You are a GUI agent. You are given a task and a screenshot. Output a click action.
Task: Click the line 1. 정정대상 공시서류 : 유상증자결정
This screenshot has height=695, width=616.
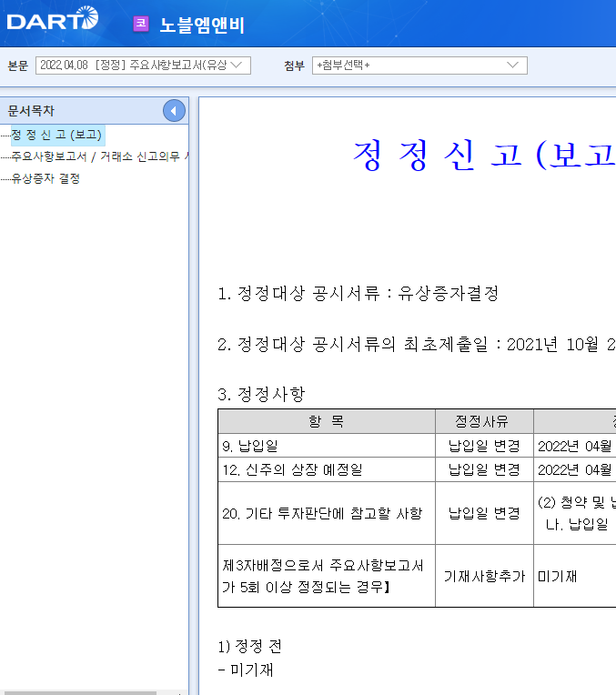tap(358, 294)
